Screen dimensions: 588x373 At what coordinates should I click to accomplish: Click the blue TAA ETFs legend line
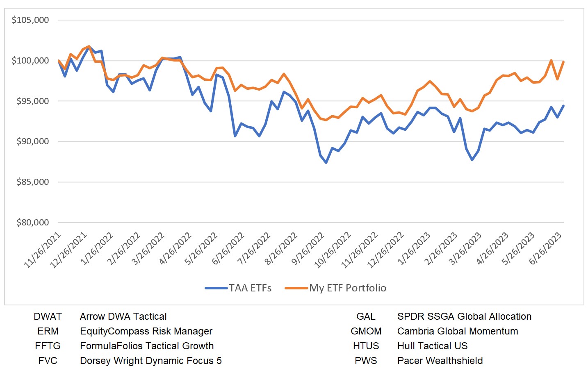[216, 288]
